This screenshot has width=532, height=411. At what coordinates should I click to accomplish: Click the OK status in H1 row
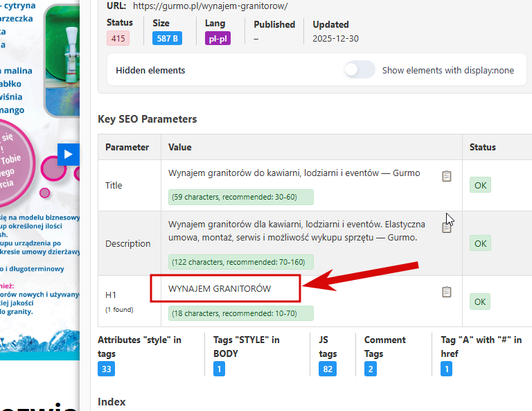tap(480, 301)
